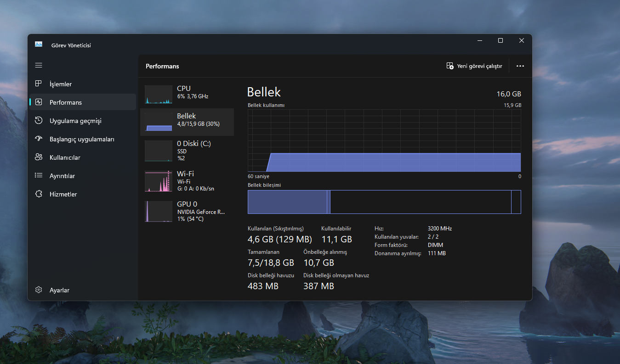The image size is (620, 364).
Task: Click the '387 MB' value
Action: 319,286
